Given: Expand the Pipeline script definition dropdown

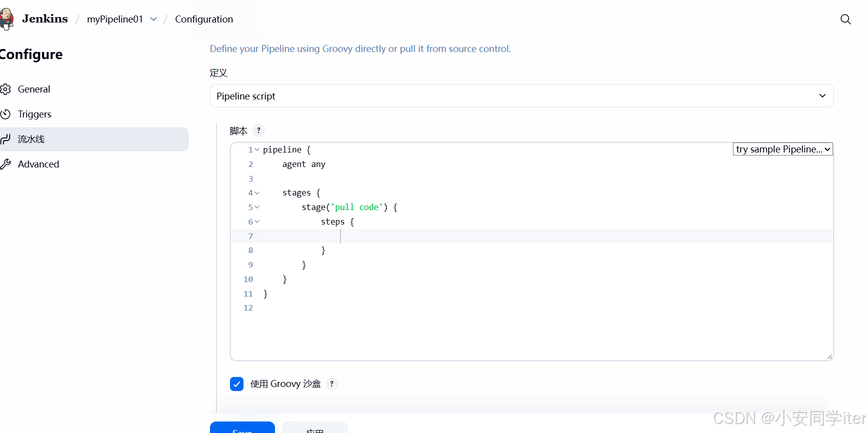Looking at the screenshot, I should click(521, 96).
